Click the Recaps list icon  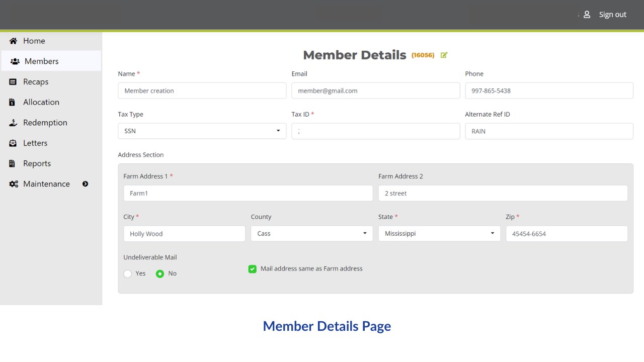coord(13,82)
